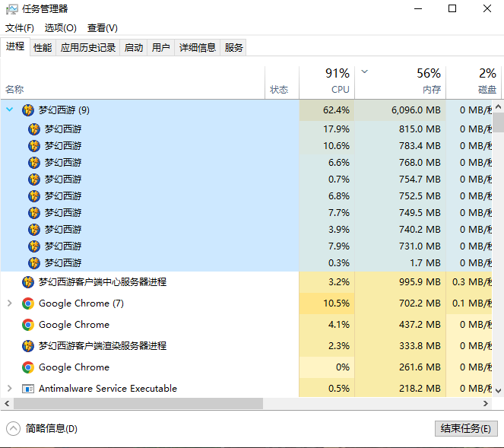
Task: Select the 梦幻西游 row with 17.9% CPU
Action: 246,129
